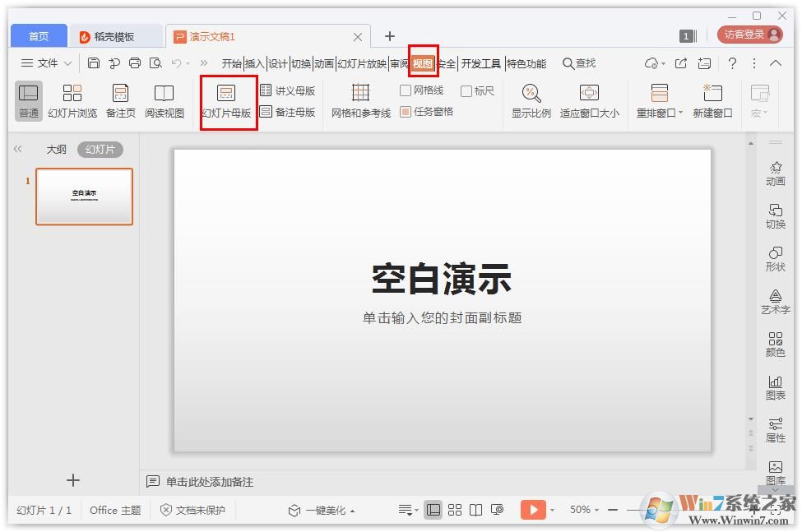Viewport: 802px width, 532px height.
Task: Expand the 一键美化 beautify options
Action: tap(351, 510)
